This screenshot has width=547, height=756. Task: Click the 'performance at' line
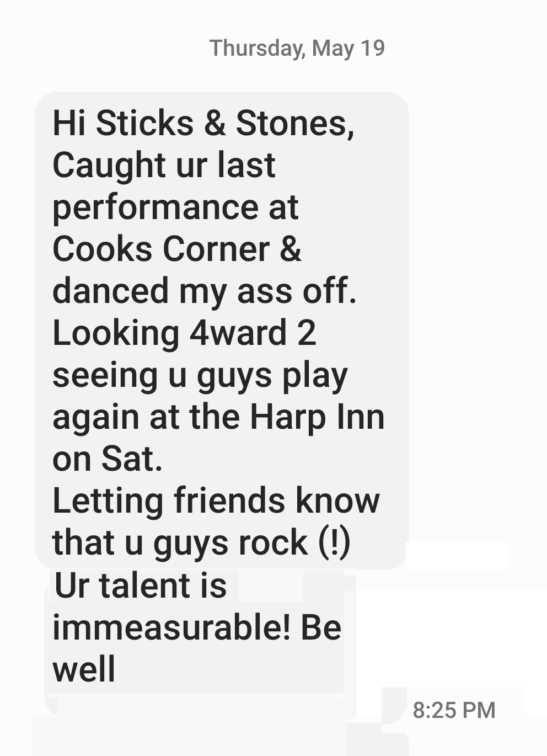click(x=175, y=208)
